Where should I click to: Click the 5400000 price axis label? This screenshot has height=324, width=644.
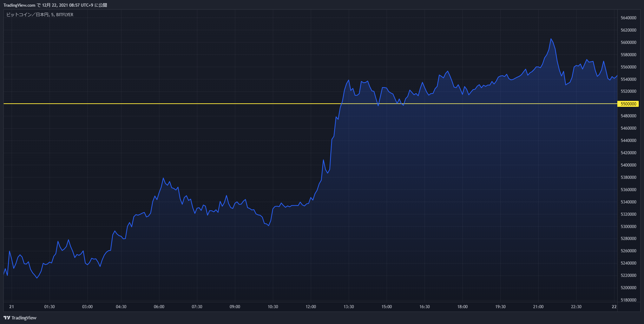click(x=629, y=165)
